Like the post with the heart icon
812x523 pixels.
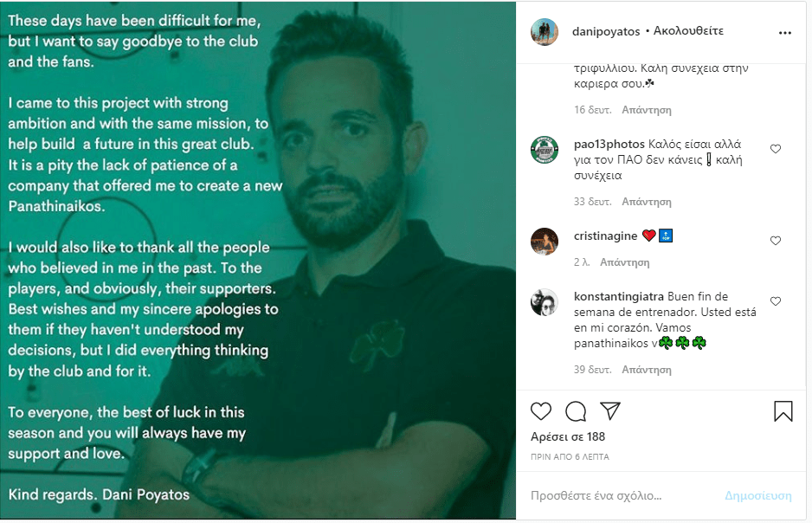541,410
